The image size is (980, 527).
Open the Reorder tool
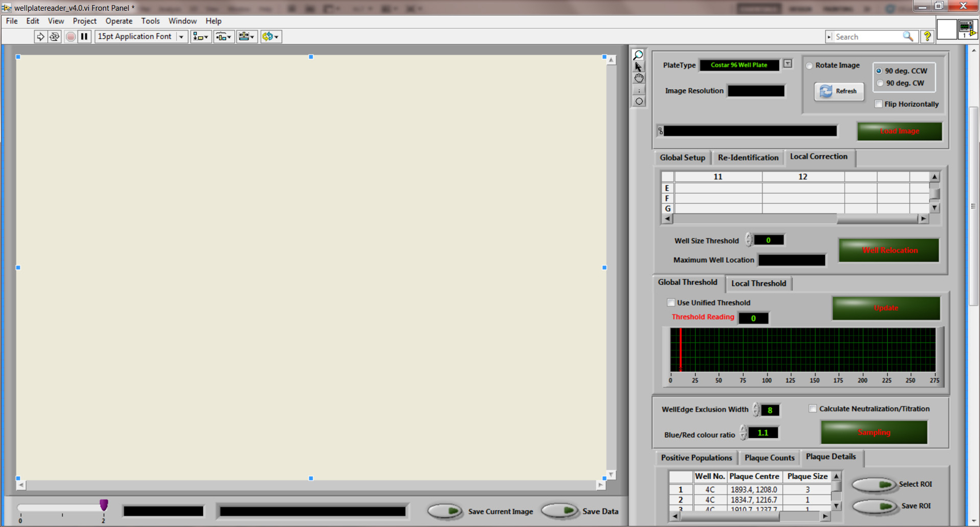point(270,37)
